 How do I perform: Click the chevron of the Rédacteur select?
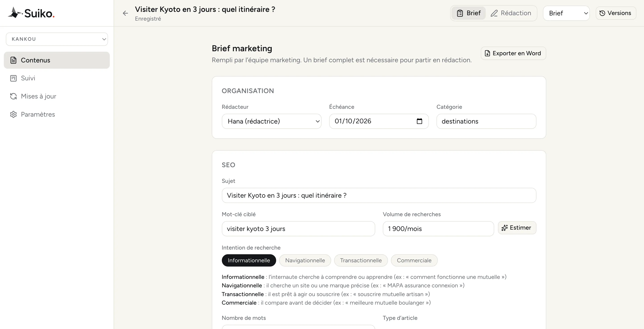(x=318, y=121)
